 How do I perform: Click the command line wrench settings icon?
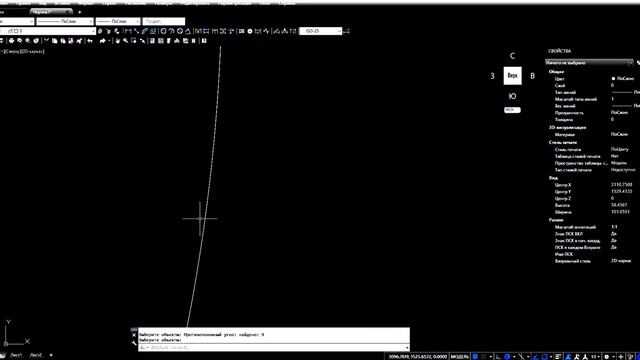click(x=134, y=343)
